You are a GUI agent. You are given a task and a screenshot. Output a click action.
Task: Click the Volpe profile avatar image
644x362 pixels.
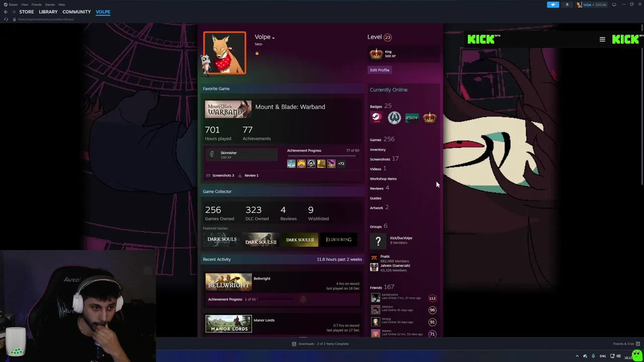pos(225,53)
